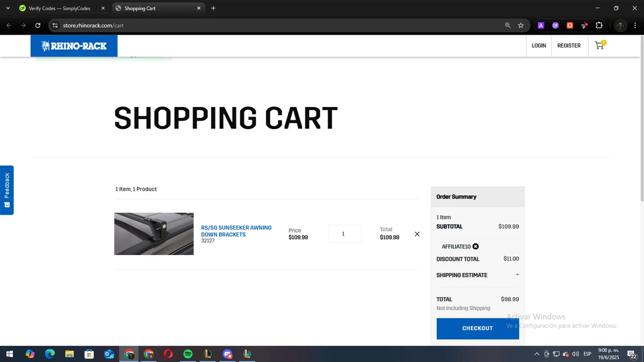Close the Verify Codes tab
This screenshot has width=644, height=362.
[103, 8]
